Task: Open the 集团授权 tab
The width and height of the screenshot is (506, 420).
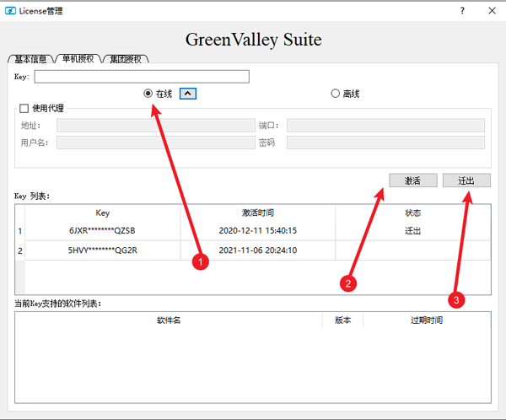Action: (126, 59)
